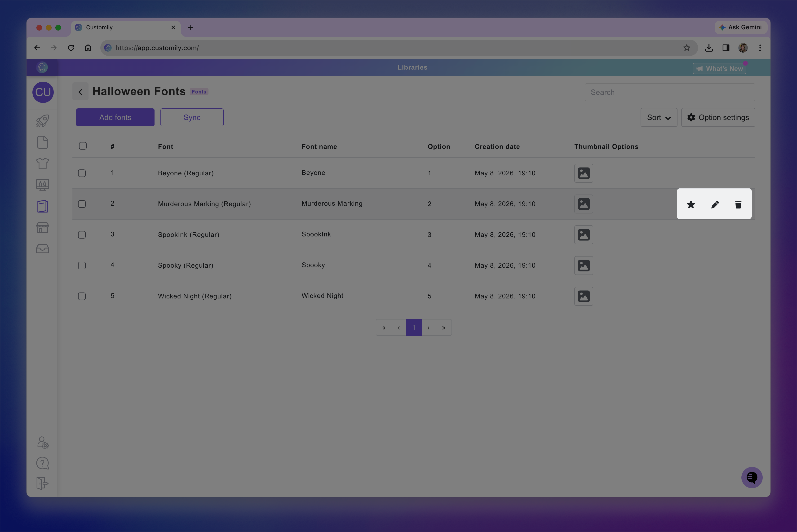Close the Customily browser tab
The image size is (797, 532).
point(173,27)
